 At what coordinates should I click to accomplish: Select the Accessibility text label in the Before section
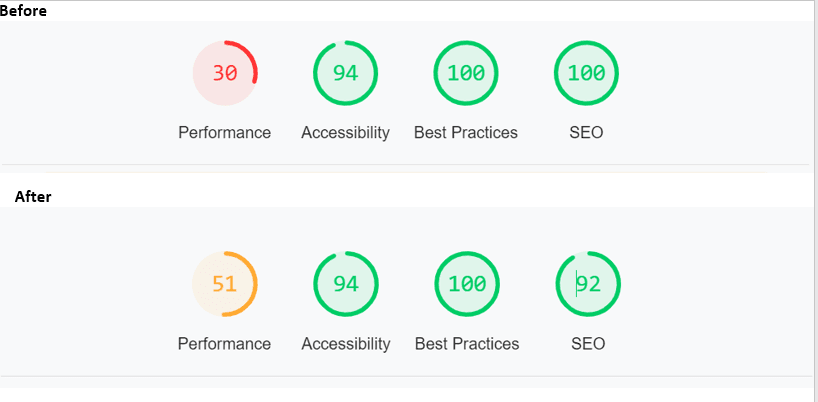point(345,132)
